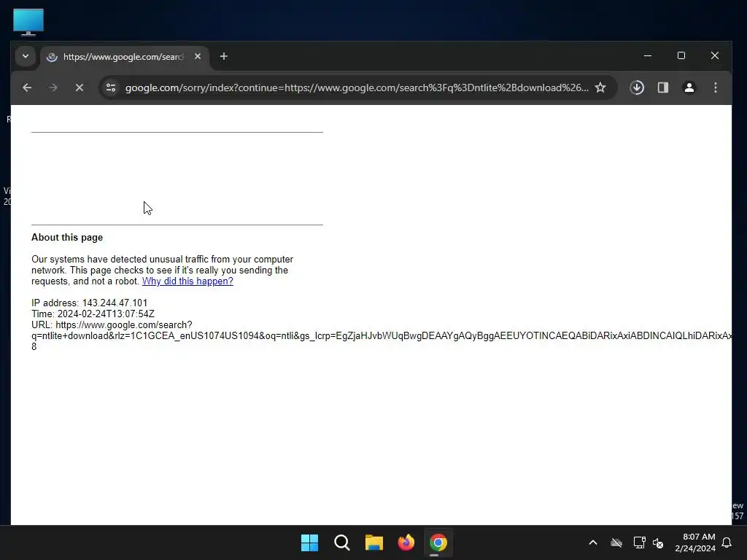Open the notification bell icon
This screenshot has width=747, height=560.
[727, 542]
